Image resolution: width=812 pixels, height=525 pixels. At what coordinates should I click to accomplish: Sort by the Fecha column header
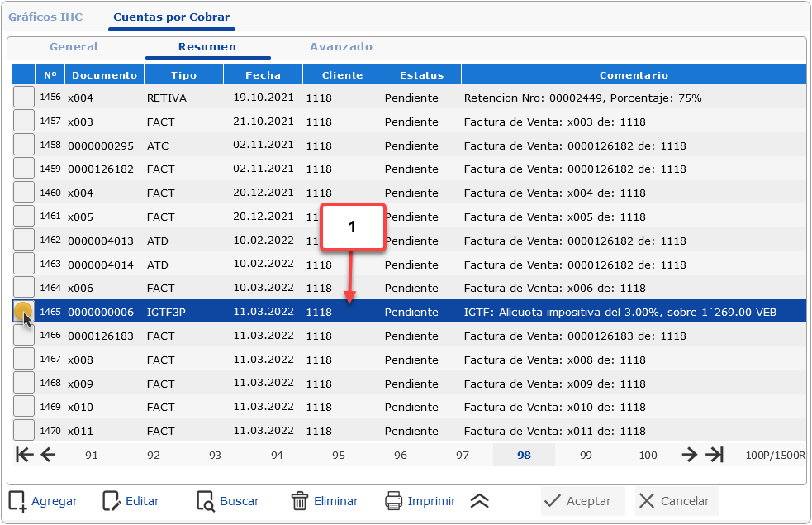[x=263, y=75]
